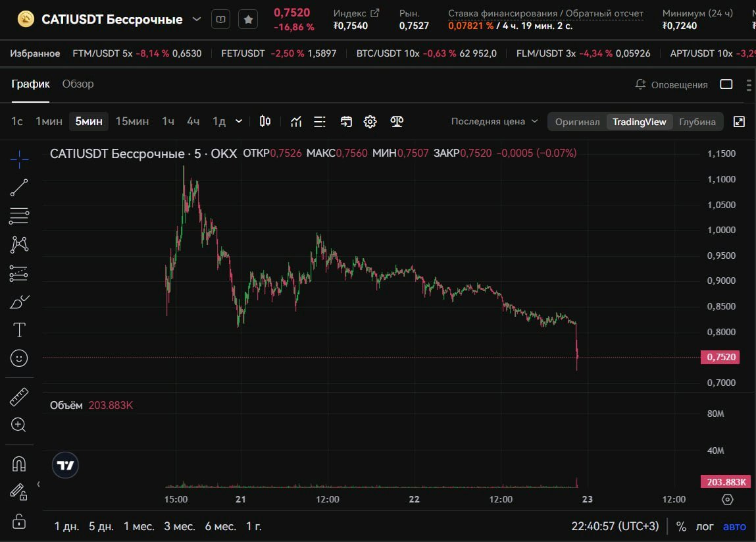Open chart settings gear
This screenshot has width=756, height=542.
370,122
